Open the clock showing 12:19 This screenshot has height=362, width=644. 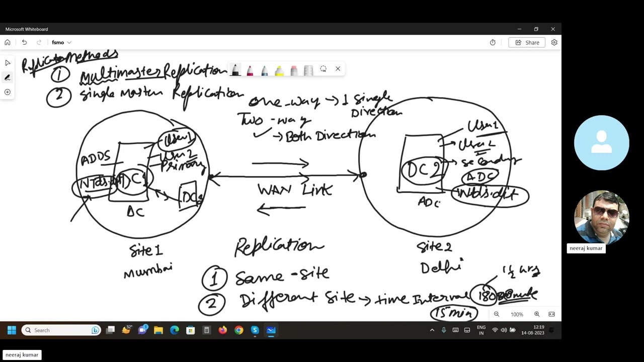click(533, 330)
